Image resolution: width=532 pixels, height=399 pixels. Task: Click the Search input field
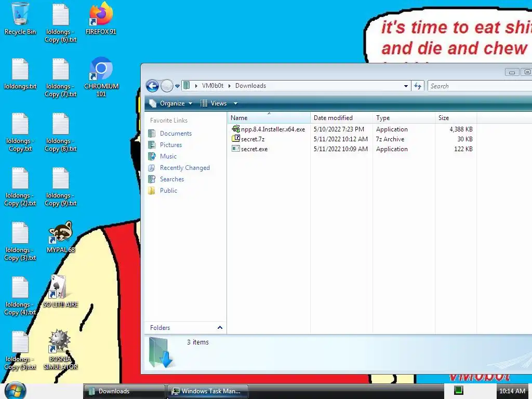click(480, 86)
